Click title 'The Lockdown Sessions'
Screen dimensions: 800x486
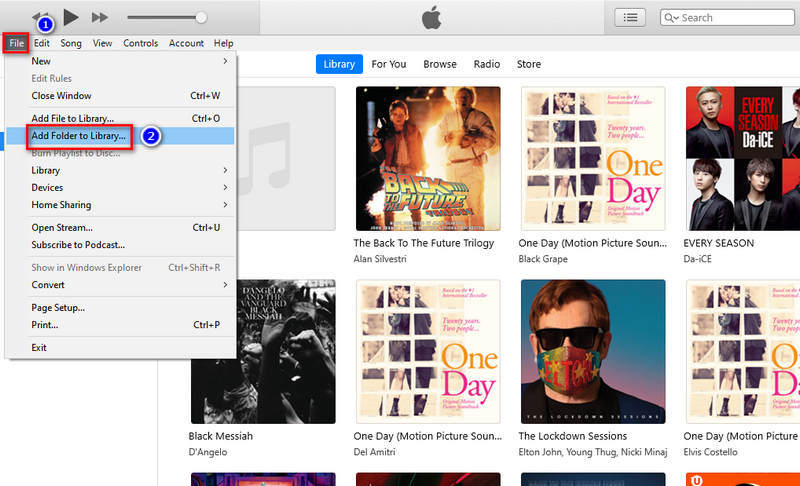[x=572, y=437]
